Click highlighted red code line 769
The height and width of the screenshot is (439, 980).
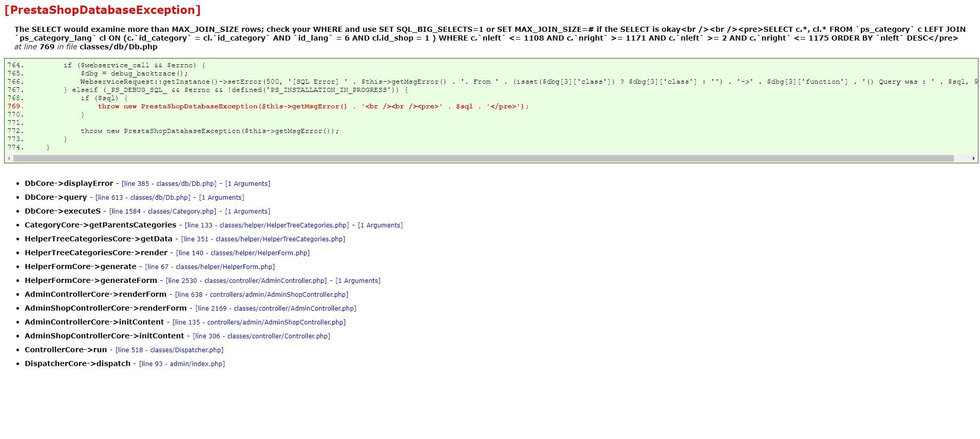[x=313, y=106]
